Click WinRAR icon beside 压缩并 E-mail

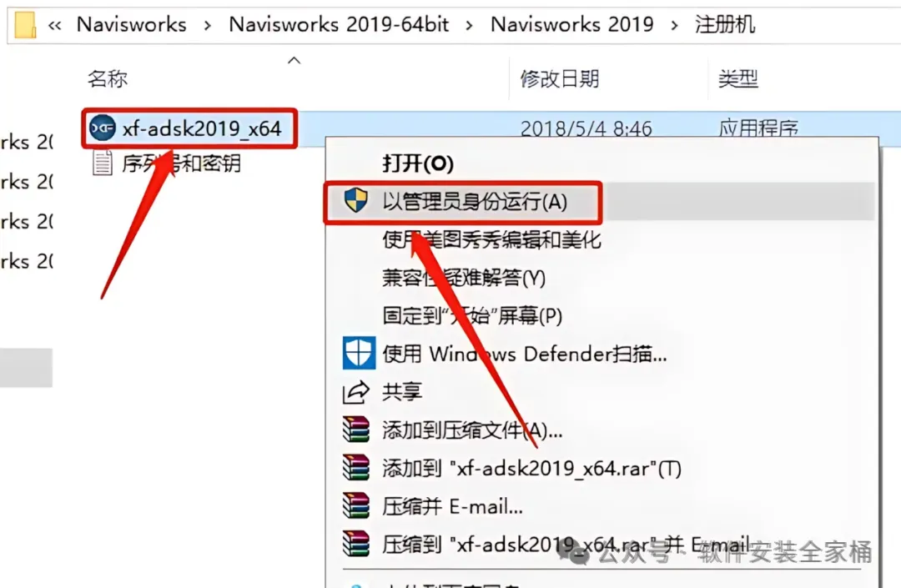[355, 505]
